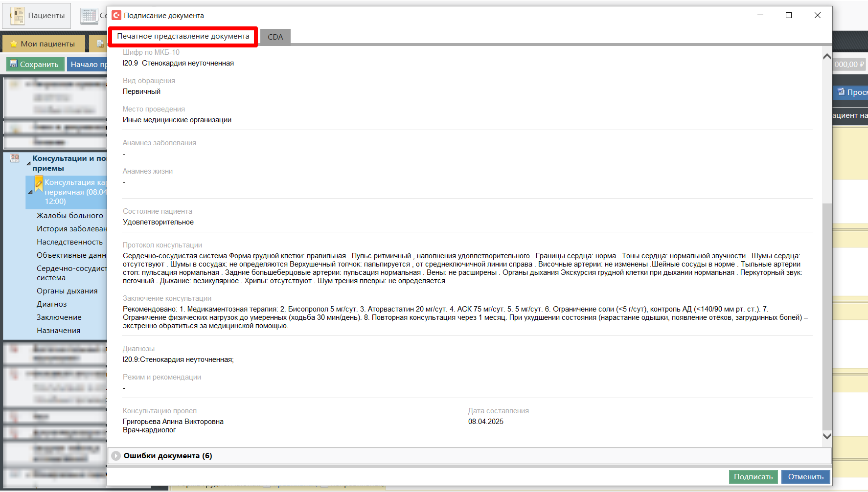Image resolution: width=868 pixels, height=492 pixels.
Task: Click the pencil bookmark icon on Консультация кардиолога
Action: (x=39, y=184)
